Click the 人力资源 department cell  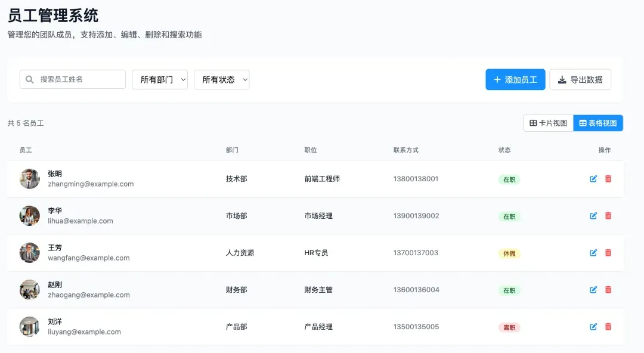(240, 253)
